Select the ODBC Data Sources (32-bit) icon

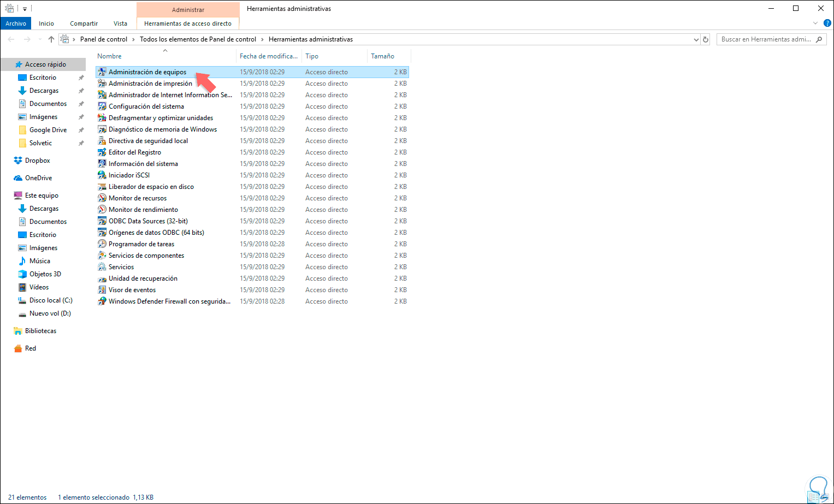pos(102,221)
